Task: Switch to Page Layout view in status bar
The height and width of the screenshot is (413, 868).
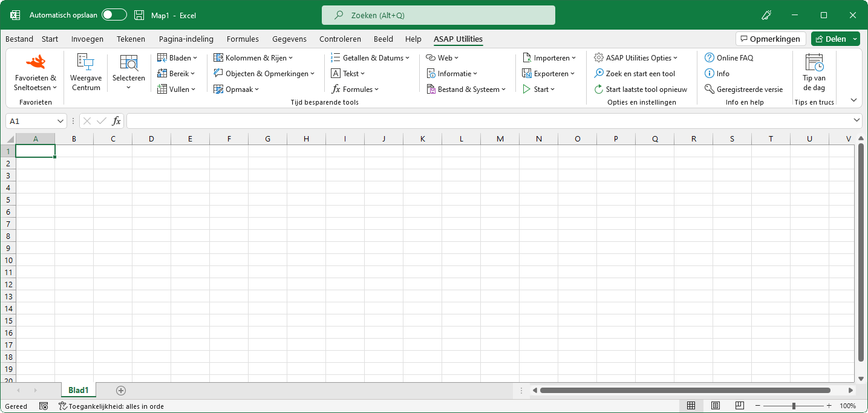Action: [x=715, y=406]
